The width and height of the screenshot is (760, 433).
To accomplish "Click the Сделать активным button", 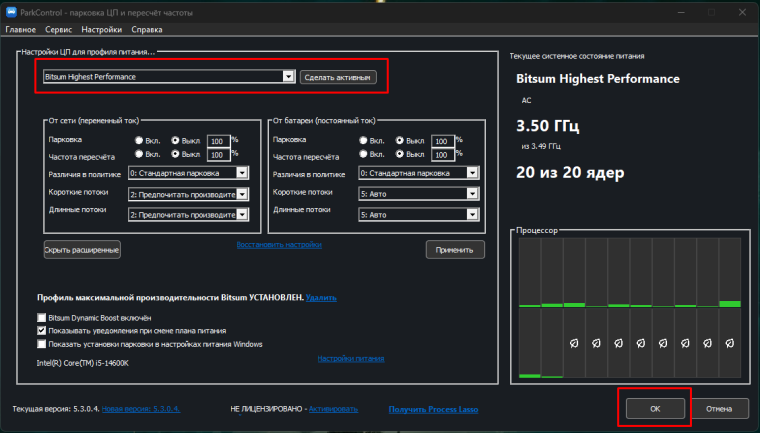I will click(338, 77).
